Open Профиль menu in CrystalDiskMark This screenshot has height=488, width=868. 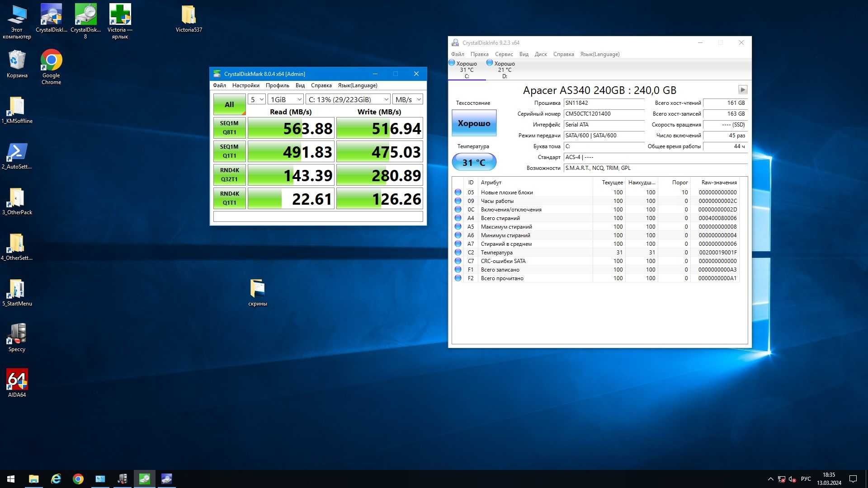pyautogui.click(x=277, y=85)
